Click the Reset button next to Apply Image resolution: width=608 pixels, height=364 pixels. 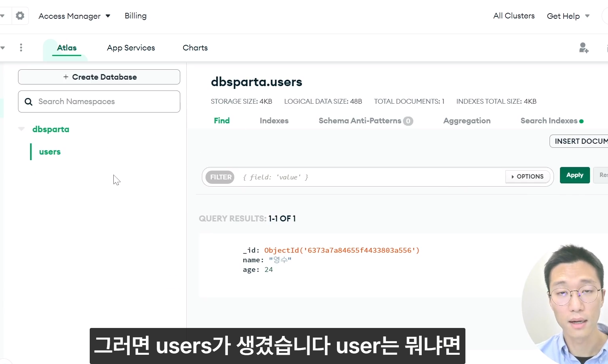coord(601,175)
